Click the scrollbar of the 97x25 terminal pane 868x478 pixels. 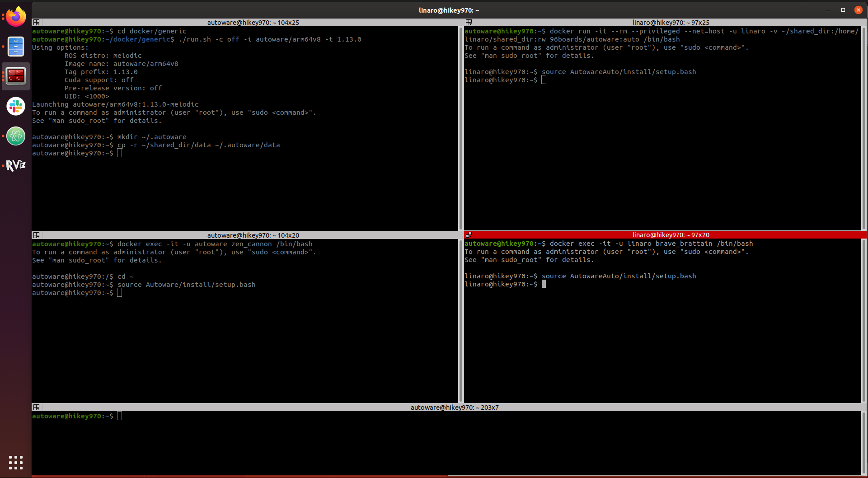(864, 128)
